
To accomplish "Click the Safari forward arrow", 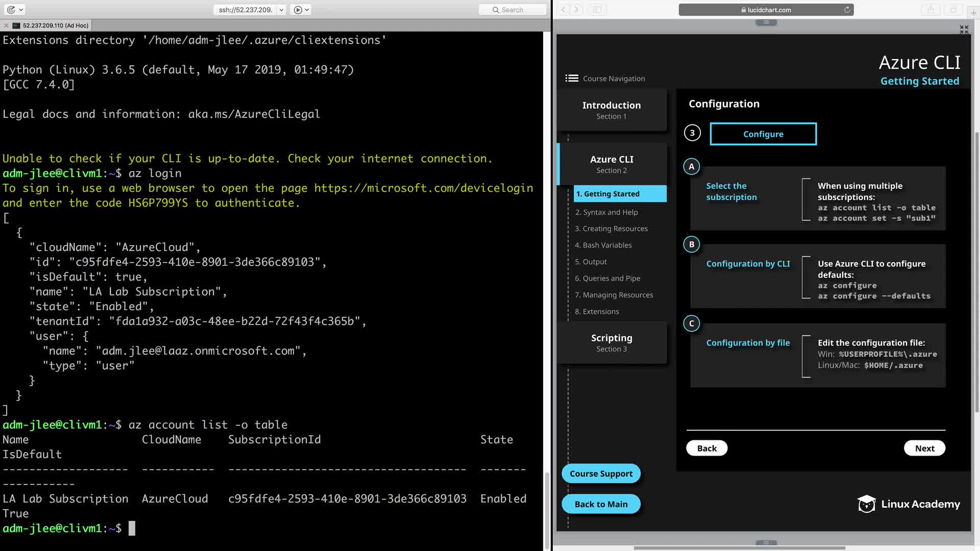I will (x=576, y=10).
